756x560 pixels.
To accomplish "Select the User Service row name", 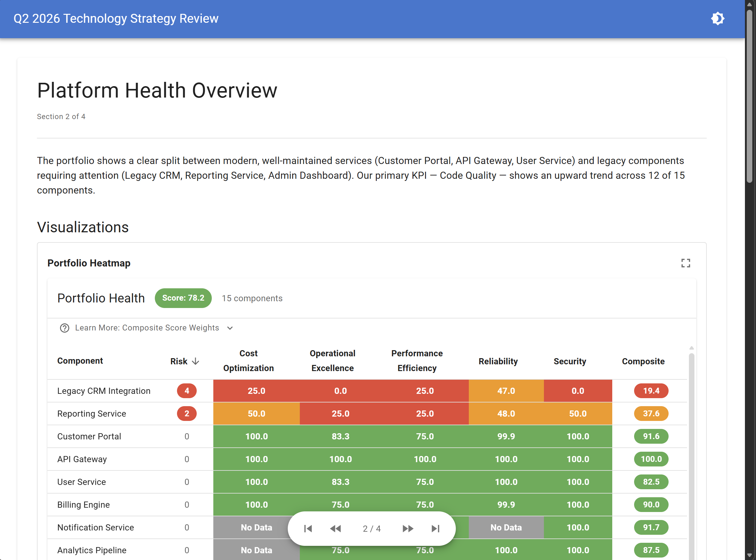I will tap(81, 482).
